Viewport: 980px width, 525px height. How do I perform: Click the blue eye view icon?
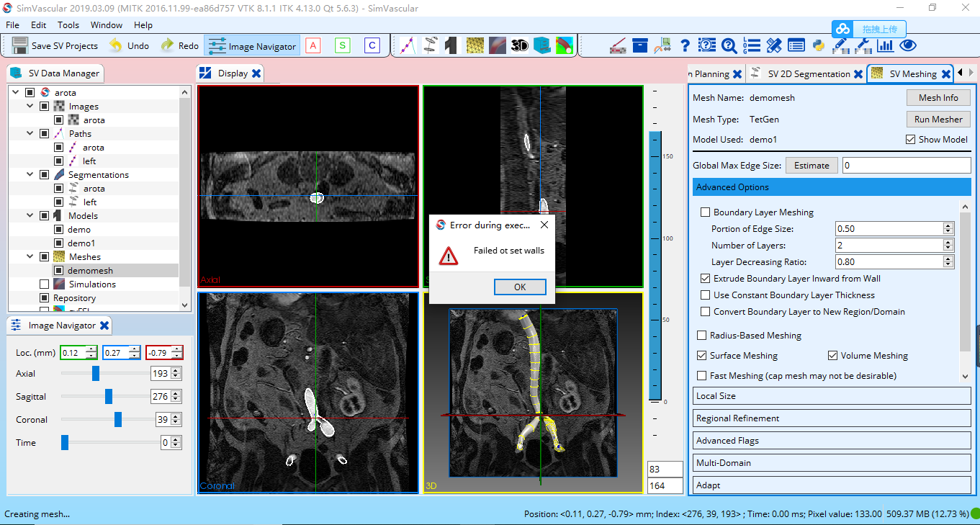[x=907, y=45]
